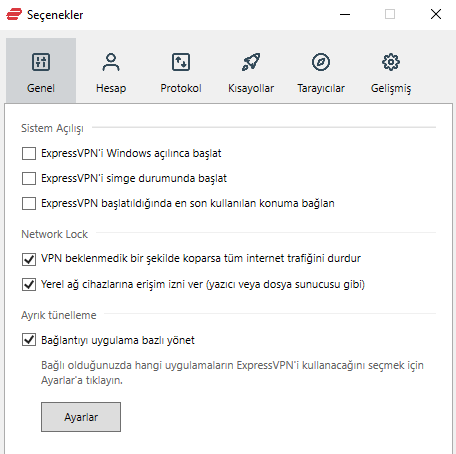This screenshot has width=456, height=454.
Task: Click the Ayarlar button
Action: tap(81, 417)
